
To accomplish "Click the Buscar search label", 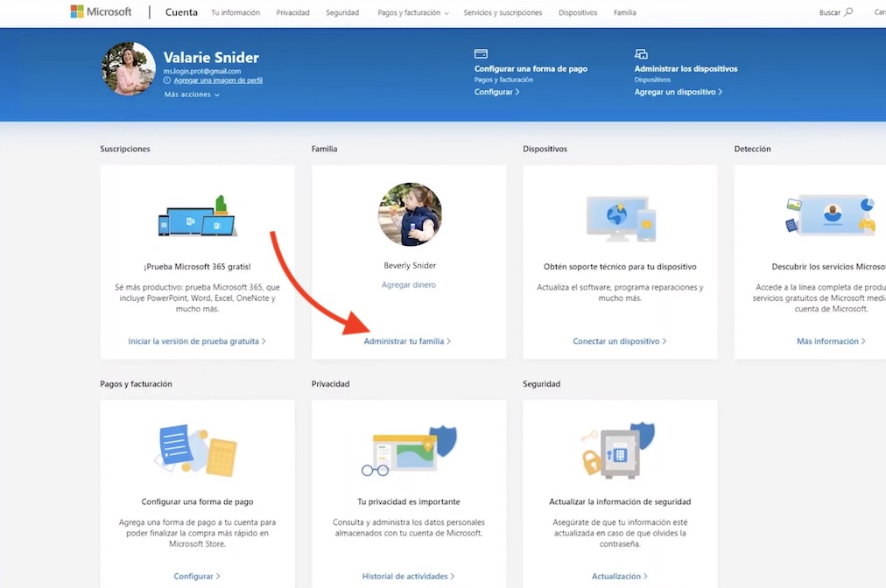I will [x=829, y=12].
